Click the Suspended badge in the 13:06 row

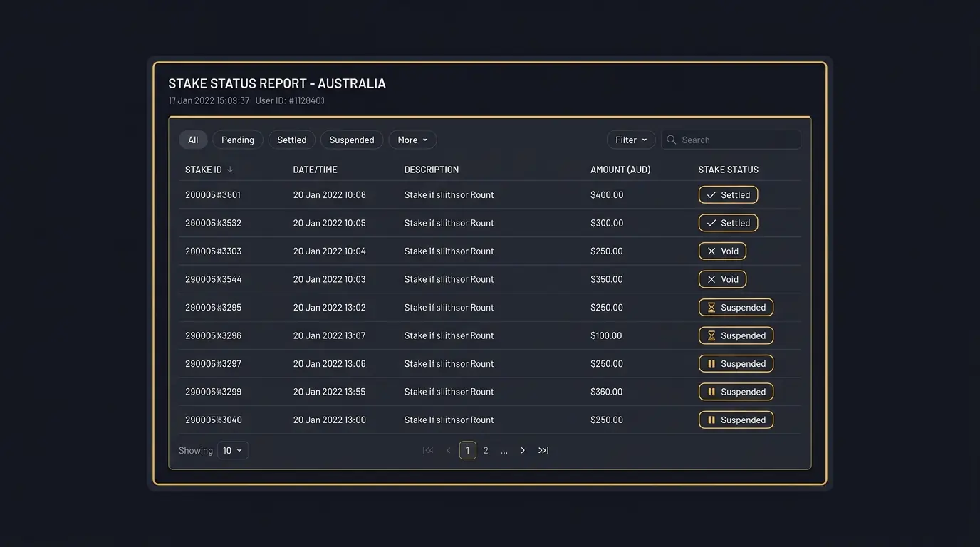[736, 363]
